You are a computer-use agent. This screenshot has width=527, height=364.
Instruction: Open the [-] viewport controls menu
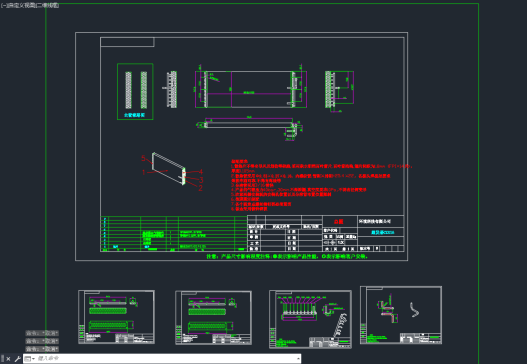tap(3, 6)
